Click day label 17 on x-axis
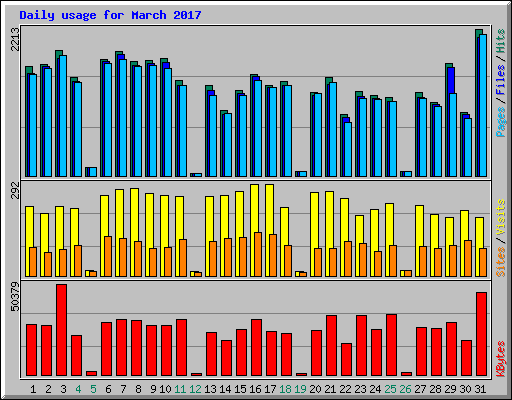 270,389
